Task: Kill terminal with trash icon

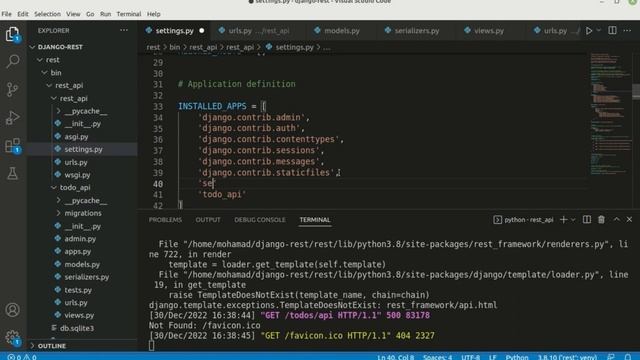Action: pyautogui.click(x=601, y=220)
